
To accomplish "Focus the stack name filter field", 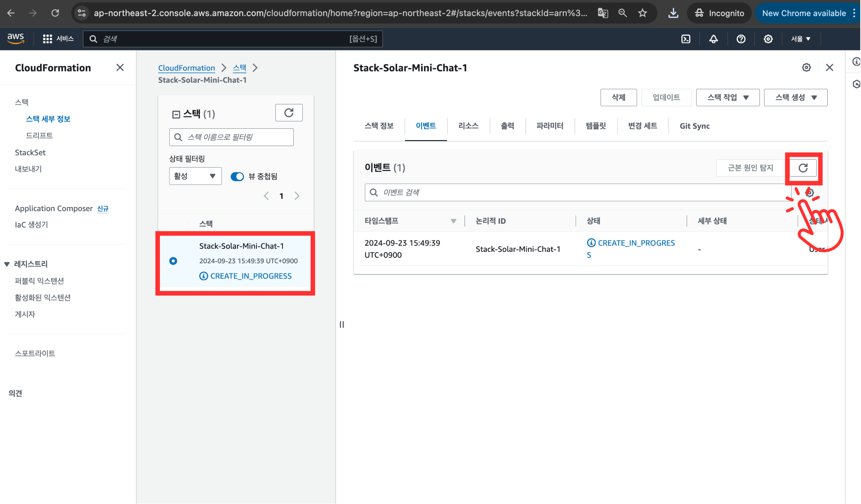I will click(x=231, y=137).
